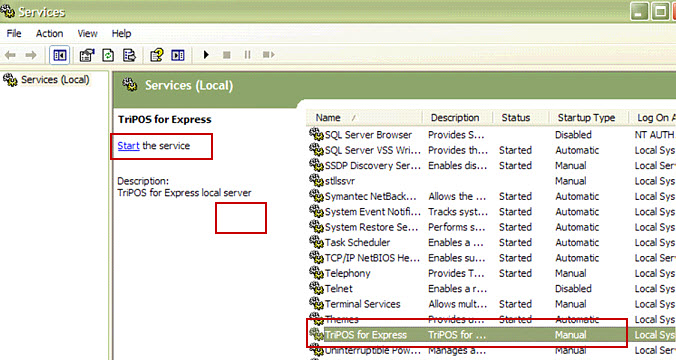Click the gear icon beside Telnet
This screenshot has height=360, width=676.
[x=316, y=288]
